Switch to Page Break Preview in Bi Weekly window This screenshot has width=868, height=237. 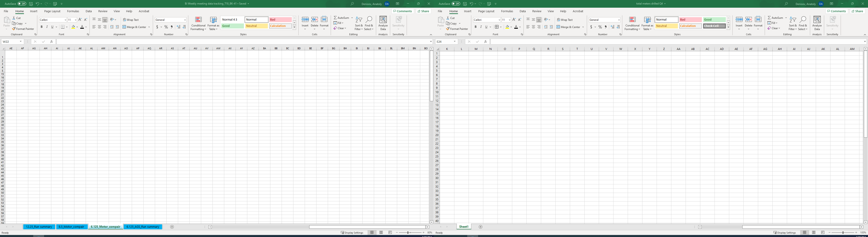point(390,233)
